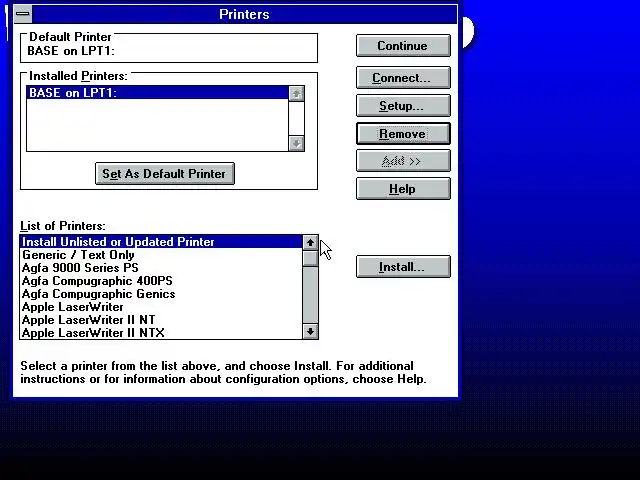640x480 pixels.
Task: Click the Continue button
Action: (403, 45)
